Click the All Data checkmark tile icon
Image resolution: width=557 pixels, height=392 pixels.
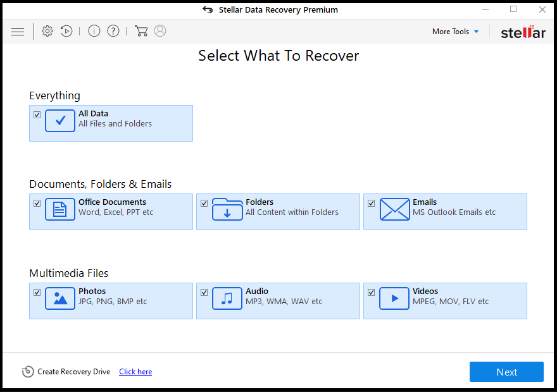pyautogui.click(x=60, y=121)
